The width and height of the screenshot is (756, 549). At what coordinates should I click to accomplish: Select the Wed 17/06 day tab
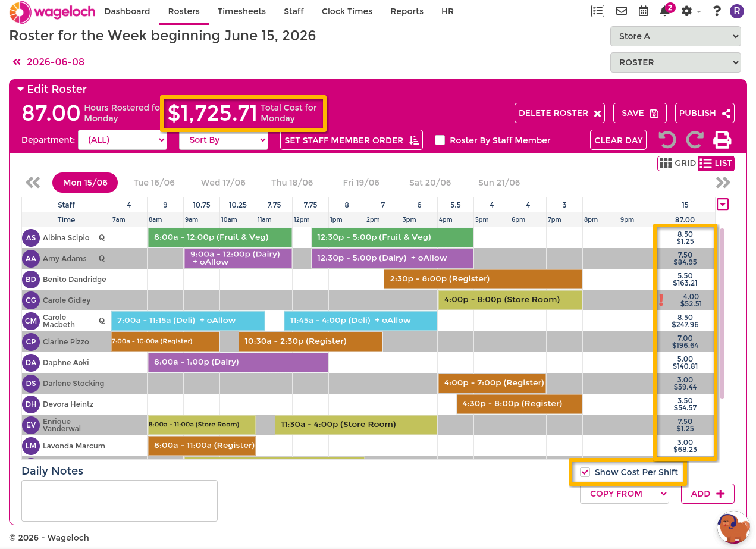(x=223, y=183)
